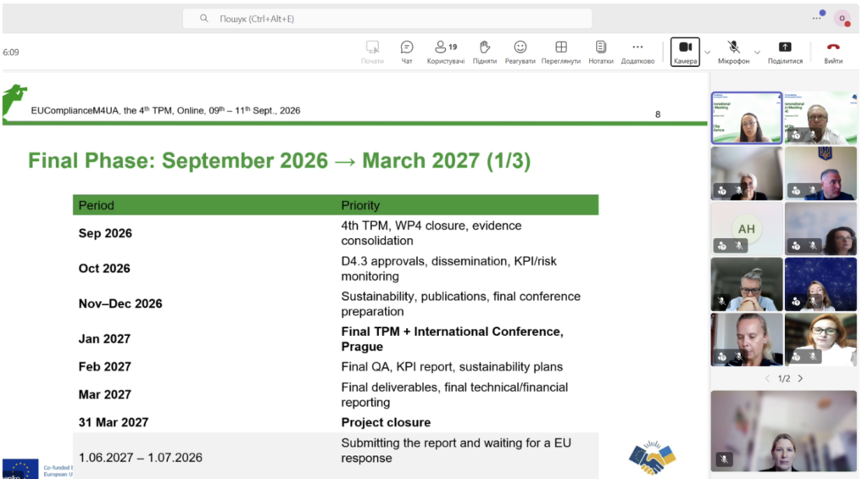
Task: Open the Додатково more options menu
Action: [x=637, y=52]
